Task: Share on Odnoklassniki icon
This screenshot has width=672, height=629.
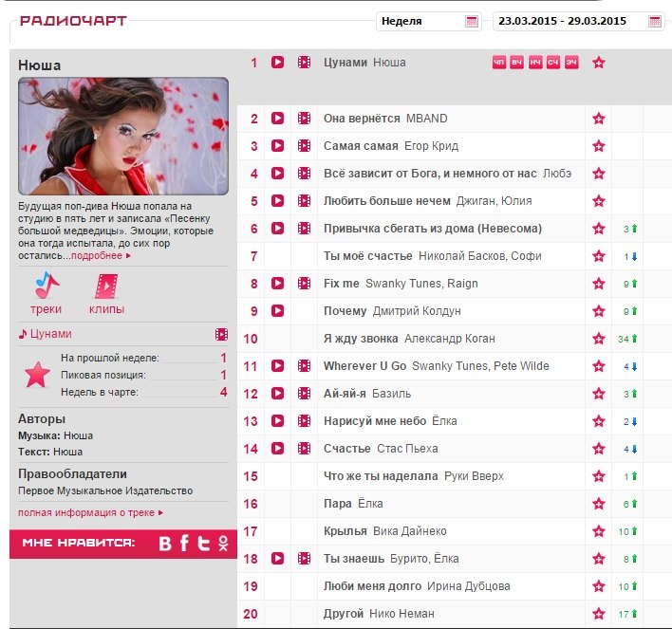Action: (223, 544)
